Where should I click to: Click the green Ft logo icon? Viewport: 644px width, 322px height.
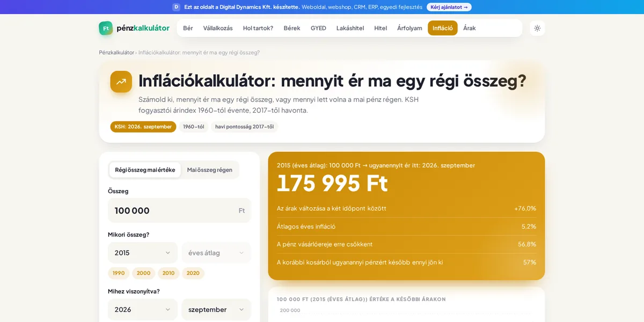tap(106, 28)
